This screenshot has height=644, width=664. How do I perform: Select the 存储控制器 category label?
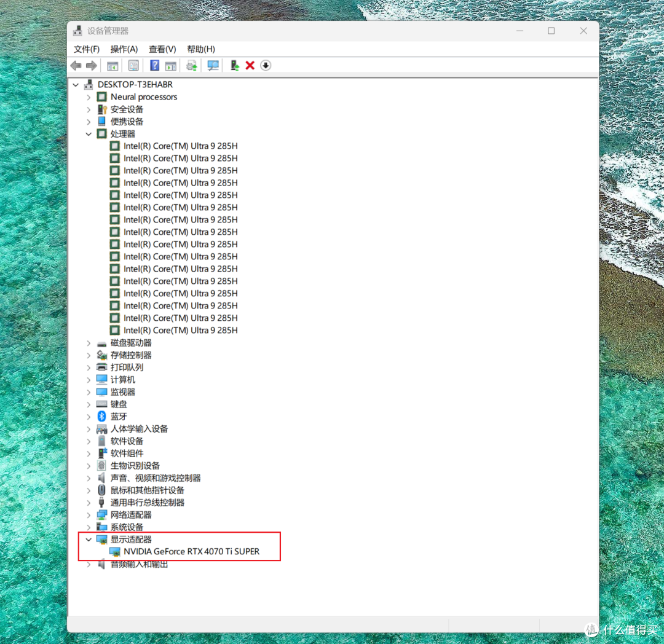pyautogui.click(x=131, y=355)
